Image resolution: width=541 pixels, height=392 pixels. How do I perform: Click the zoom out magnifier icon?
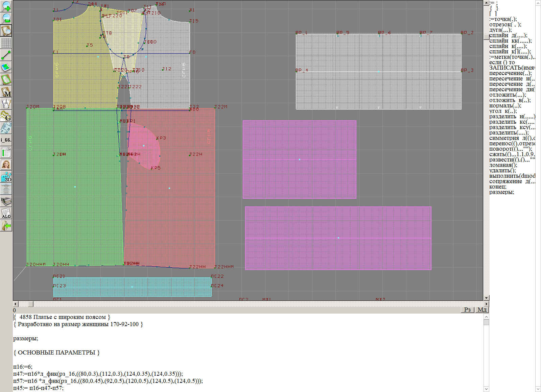pyautogui.click(x=6, y=18)
